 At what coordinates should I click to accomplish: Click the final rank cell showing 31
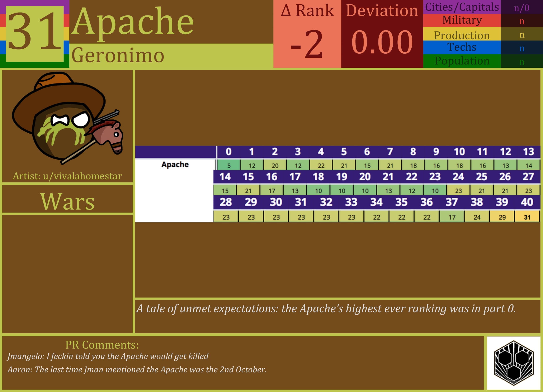pyautogui.click(x=527, y=217)
